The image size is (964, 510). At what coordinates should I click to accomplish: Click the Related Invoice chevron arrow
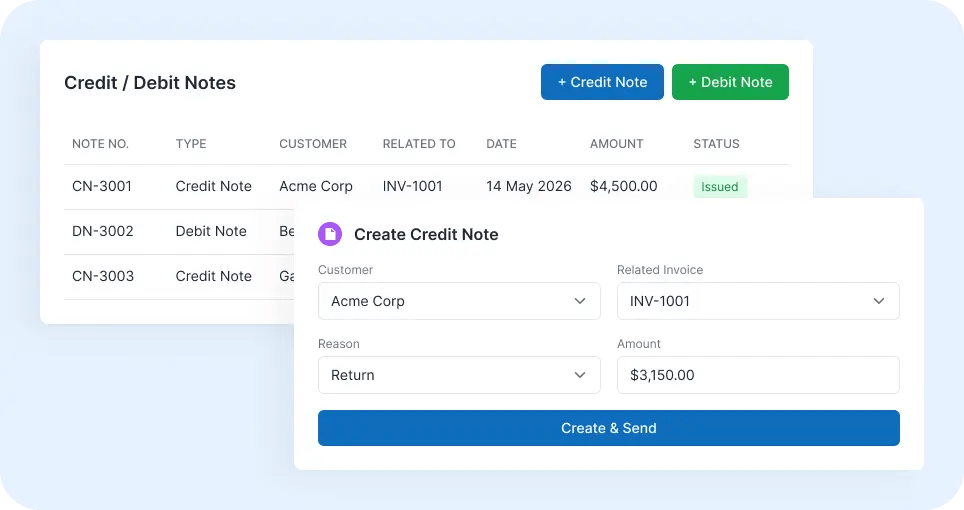pyautogui.click(x=879, y=301)
